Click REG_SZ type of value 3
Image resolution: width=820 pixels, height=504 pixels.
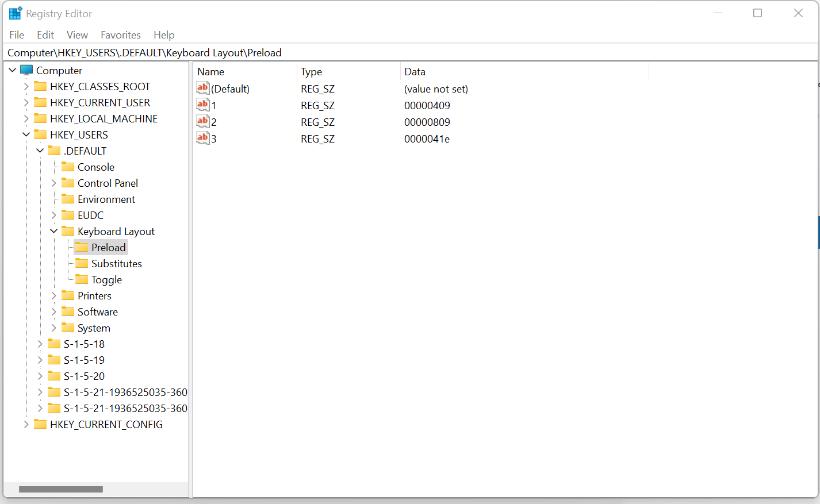[317, 138]
